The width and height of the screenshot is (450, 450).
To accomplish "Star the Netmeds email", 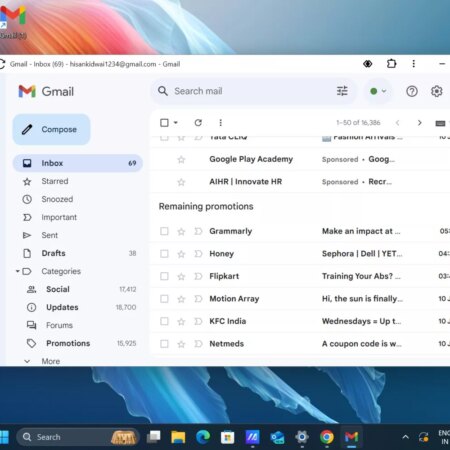I will (181, 344).
